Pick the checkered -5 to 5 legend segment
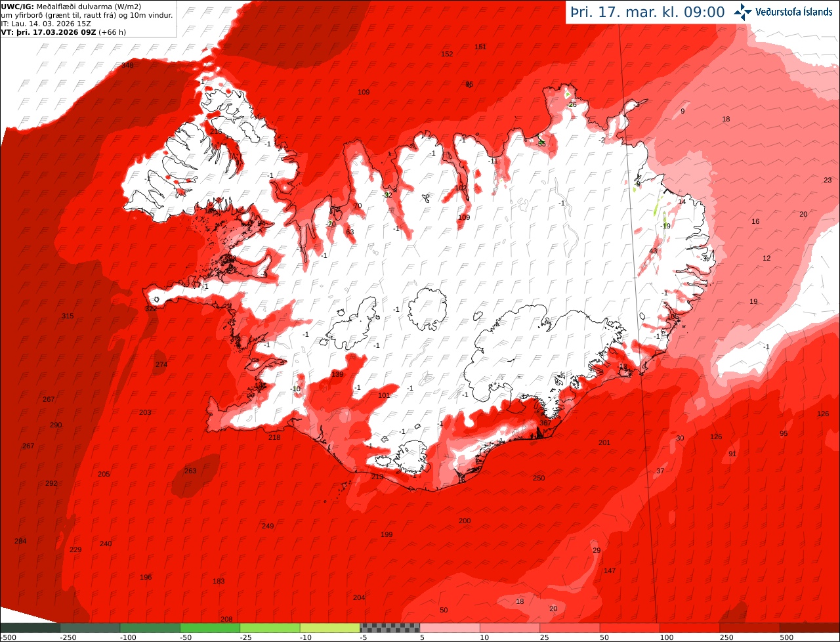Screen dimensions: 840x642 (x=390, y=628)
